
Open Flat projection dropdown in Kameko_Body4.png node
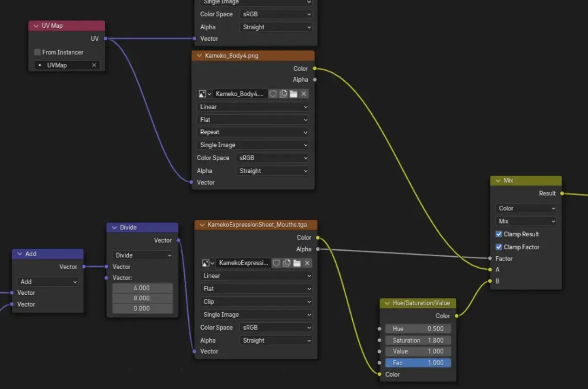(253, 120)
